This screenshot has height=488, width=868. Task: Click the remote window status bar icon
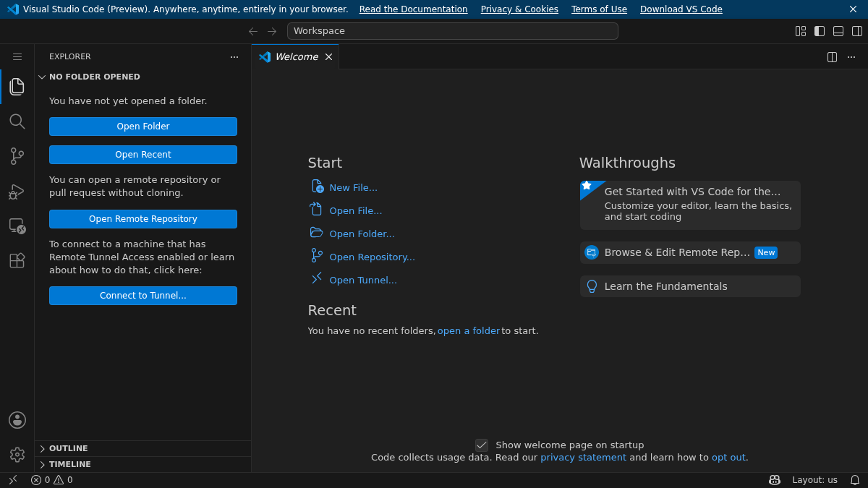[x=13, y=480]
